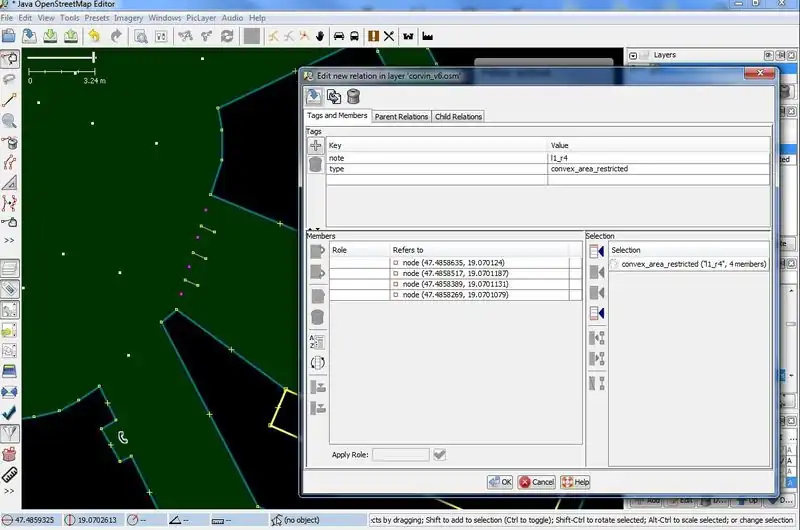This screenshot has height=530, width=800.
Task: Expand the left toolbar's hidden tools chevron
Action: 10,241
